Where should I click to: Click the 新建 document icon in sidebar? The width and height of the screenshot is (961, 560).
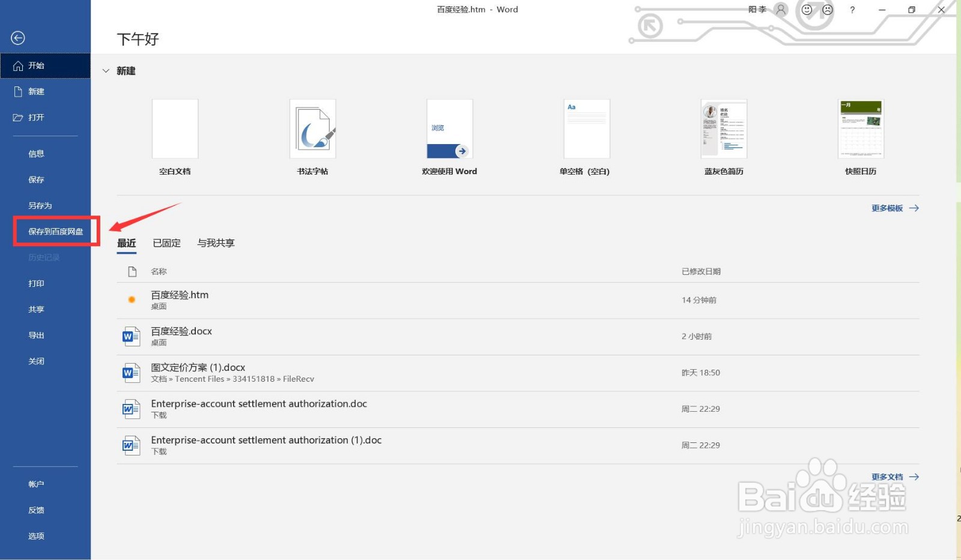click(x=18, y=91)
